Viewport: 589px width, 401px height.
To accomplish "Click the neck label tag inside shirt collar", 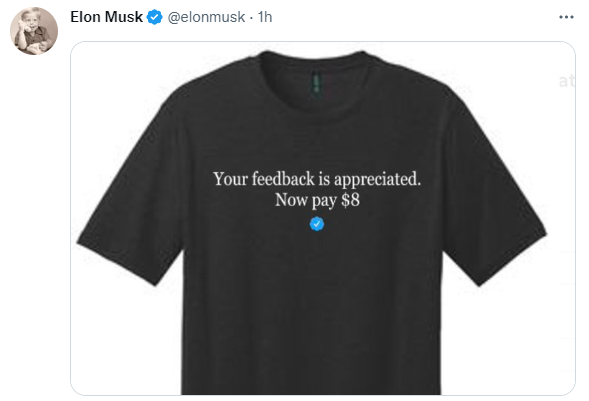I will pyautogui.click(x=317, y=84).
